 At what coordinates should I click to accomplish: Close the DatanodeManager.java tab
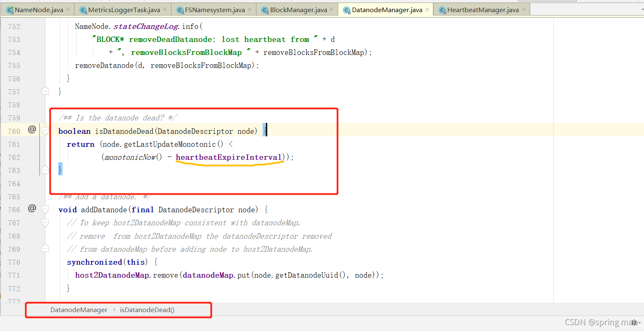click(427, 10)
